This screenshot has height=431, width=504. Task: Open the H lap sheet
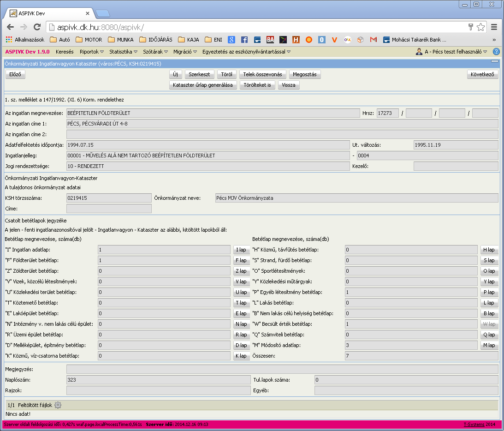(x=489, y=250)
